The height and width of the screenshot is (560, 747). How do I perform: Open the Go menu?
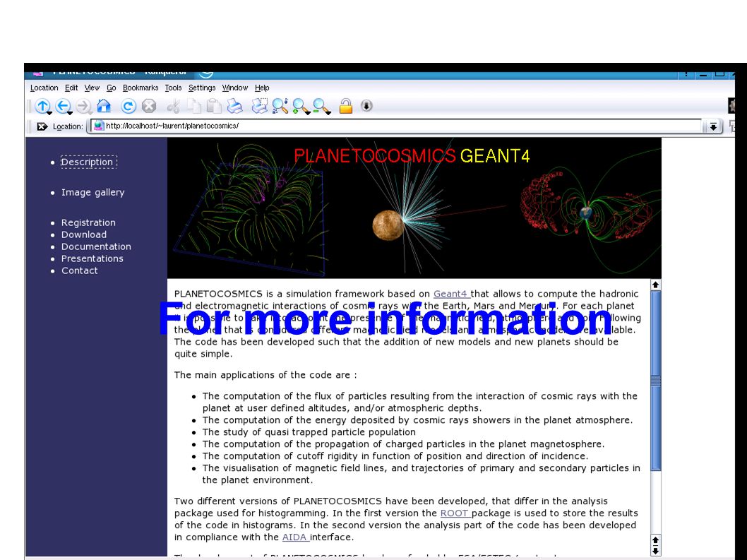(x=111, y=88)
